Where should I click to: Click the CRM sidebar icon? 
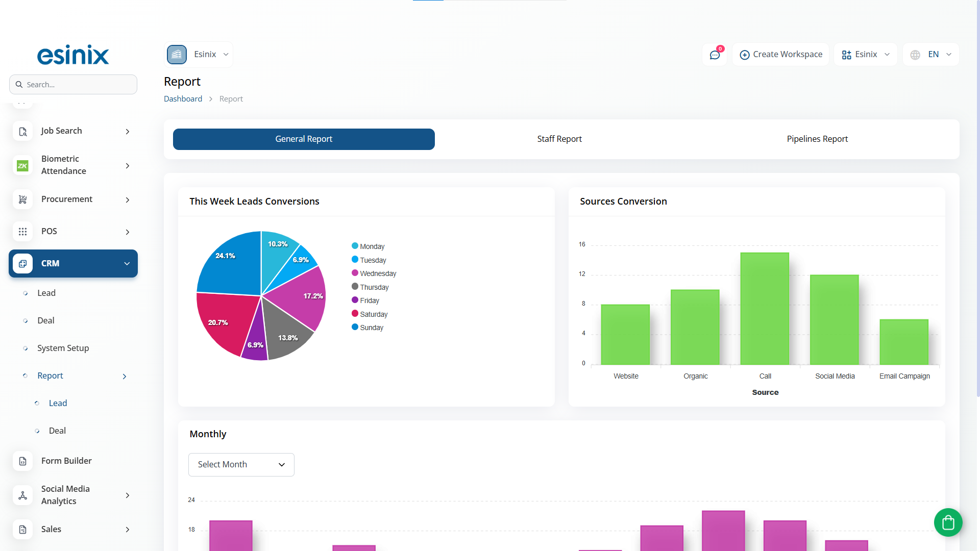coord(22,264)
